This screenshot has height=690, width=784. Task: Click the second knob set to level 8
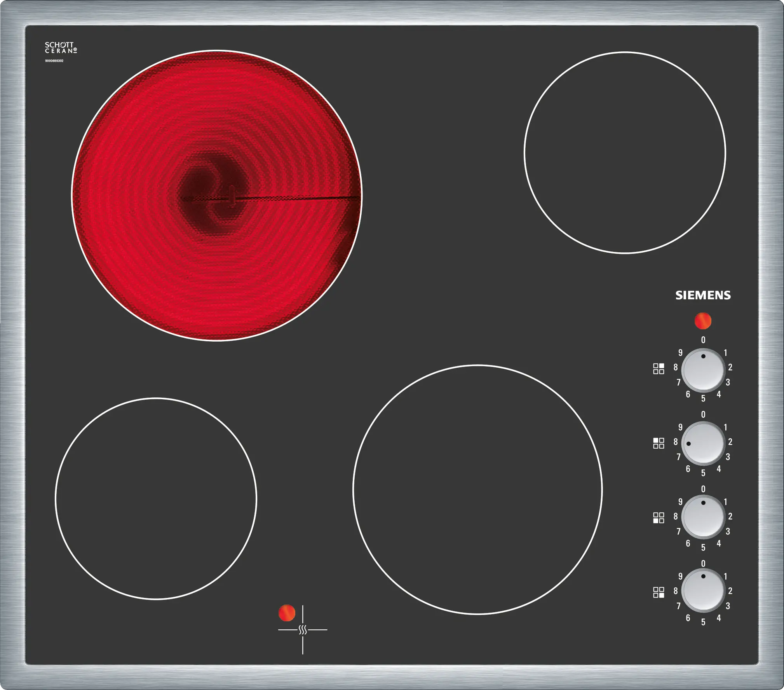pos(703,444)
